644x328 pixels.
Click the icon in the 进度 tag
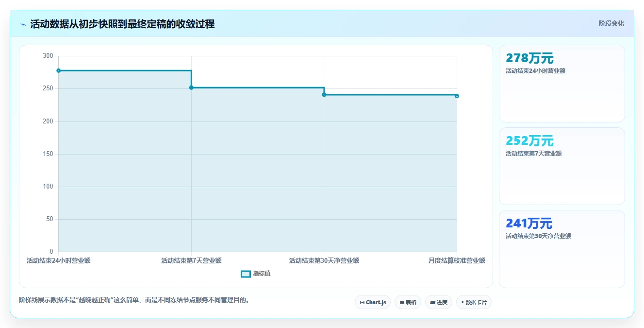432,302
